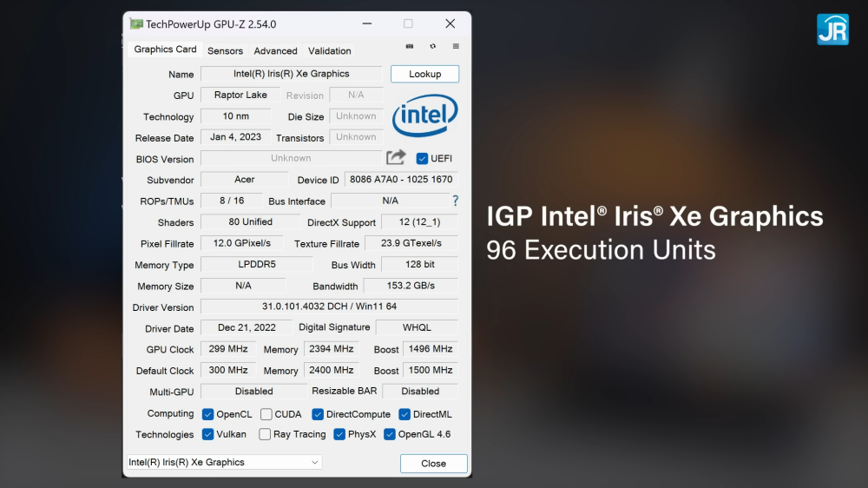Image resolution: width=868 pixels, height=488 pixels.
Task: Open the hamburger menu icon in GPU-Z
Action: click(456, 47)
